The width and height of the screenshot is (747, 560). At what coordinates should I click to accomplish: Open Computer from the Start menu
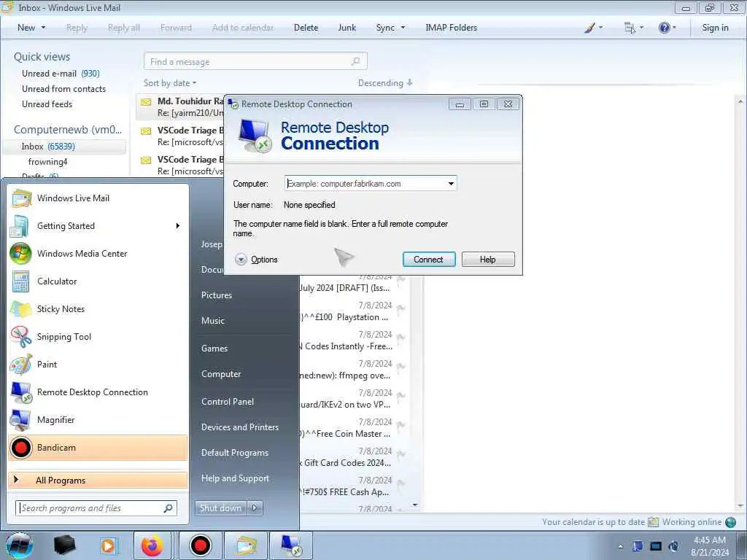point(221,374)
